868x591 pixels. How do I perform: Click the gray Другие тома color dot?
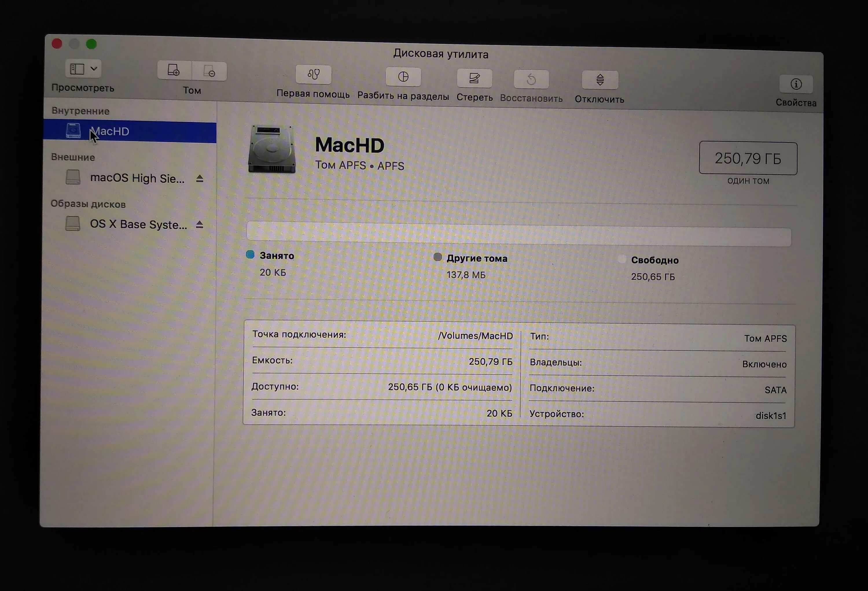[x=437, y=257]
